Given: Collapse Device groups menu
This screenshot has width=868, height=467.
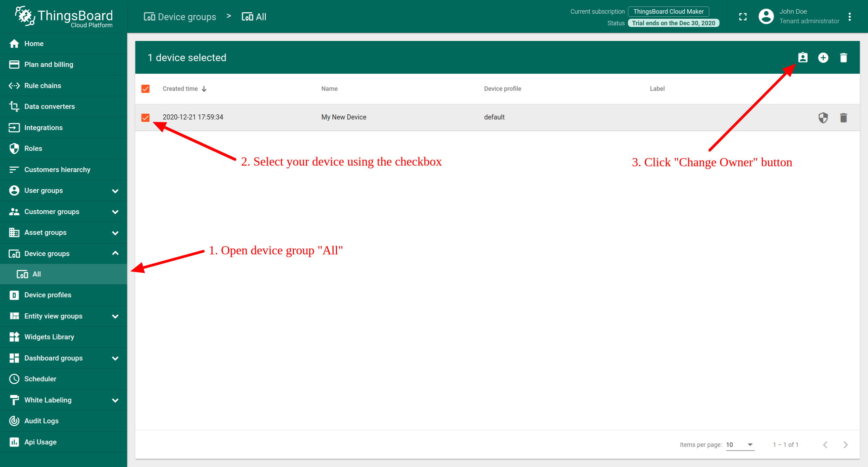Looking at the screenshot, I should pyautogui.click(x=115, y=253).
